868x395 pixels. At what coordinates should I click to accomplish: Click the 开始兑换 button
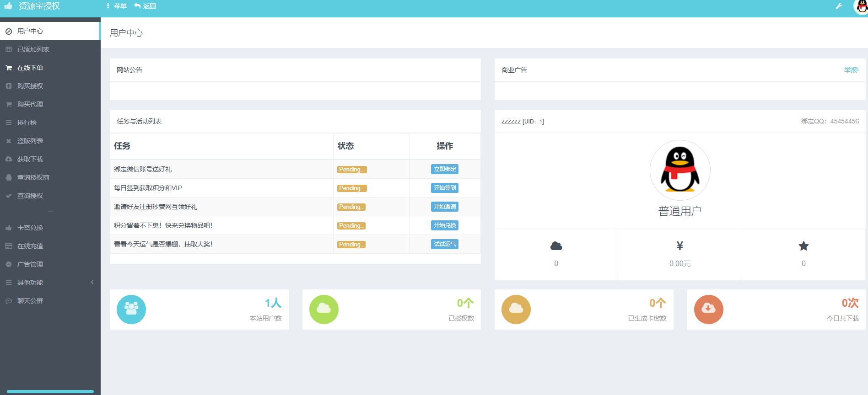click(445, 225)
